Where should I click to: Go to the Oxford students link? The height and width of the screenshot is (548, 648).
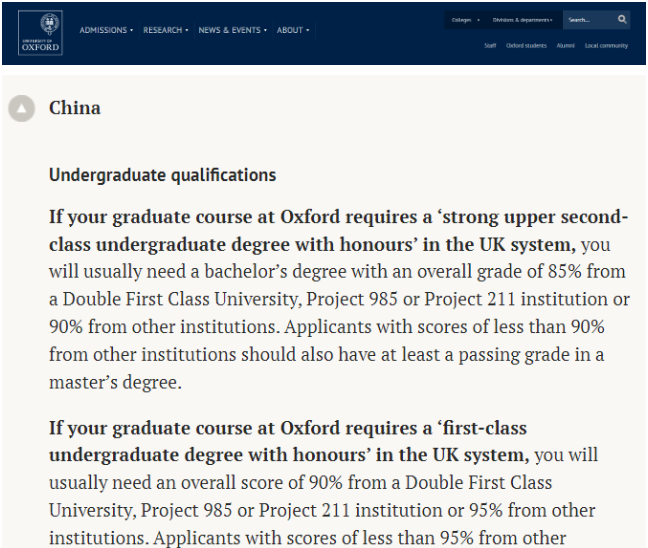pyautogui.click(x=526, y=45)
